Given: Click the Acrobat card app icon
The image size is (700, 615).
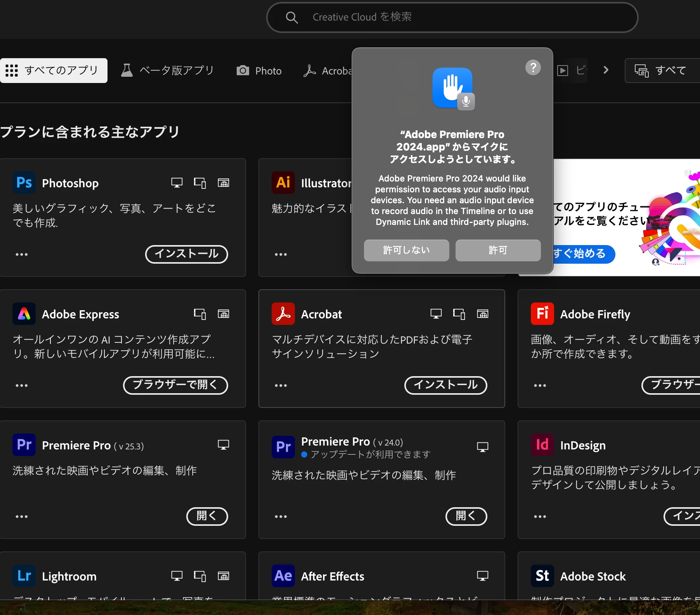Looking at the screenshot, I should 283,314.
